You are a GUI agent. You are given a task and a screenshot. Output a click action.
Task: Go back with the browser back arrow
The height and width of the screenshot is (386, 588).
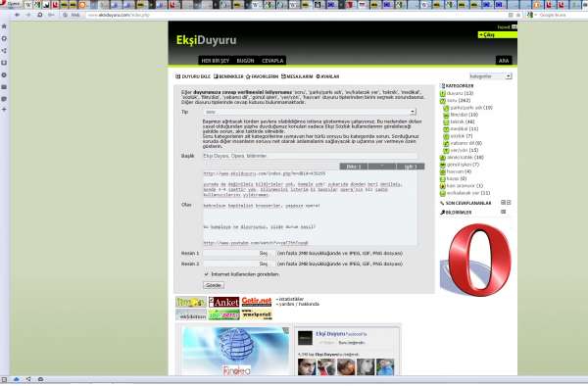coord(17,15)
